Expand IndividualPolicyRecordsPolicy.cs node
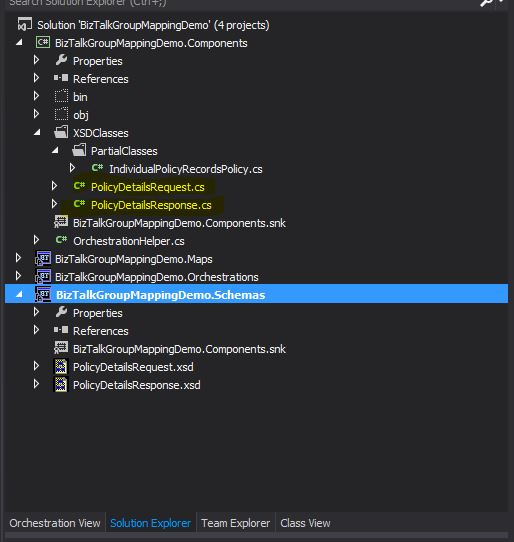The height and width of the screenshot is (542, 514). coord(72,168)
